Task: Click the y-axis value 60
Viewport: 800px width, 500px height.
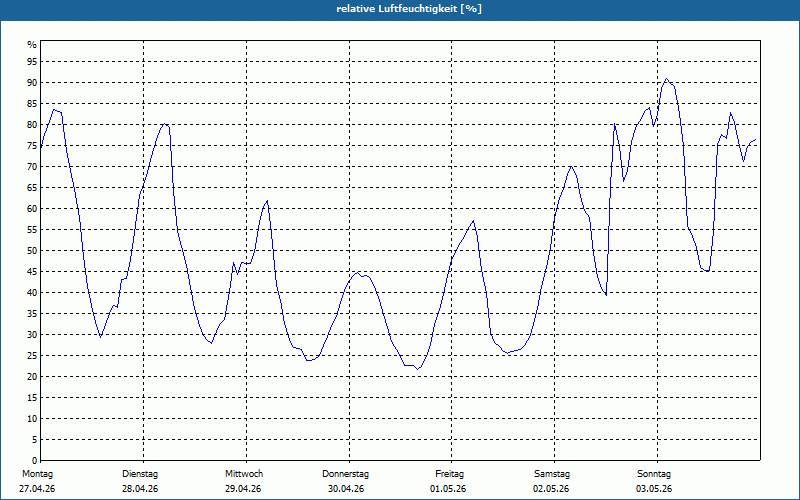Action: coord(32,209)
